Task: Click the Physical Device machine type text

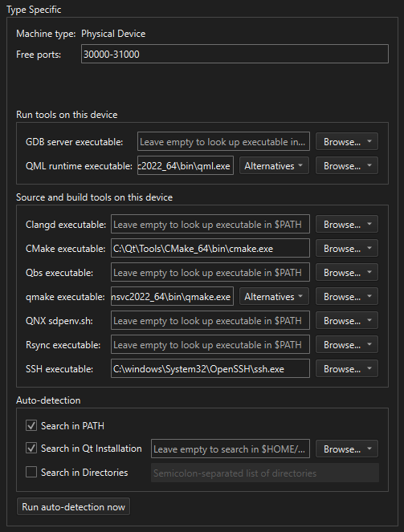Action: pyautogui.click(x=113, y=34)
